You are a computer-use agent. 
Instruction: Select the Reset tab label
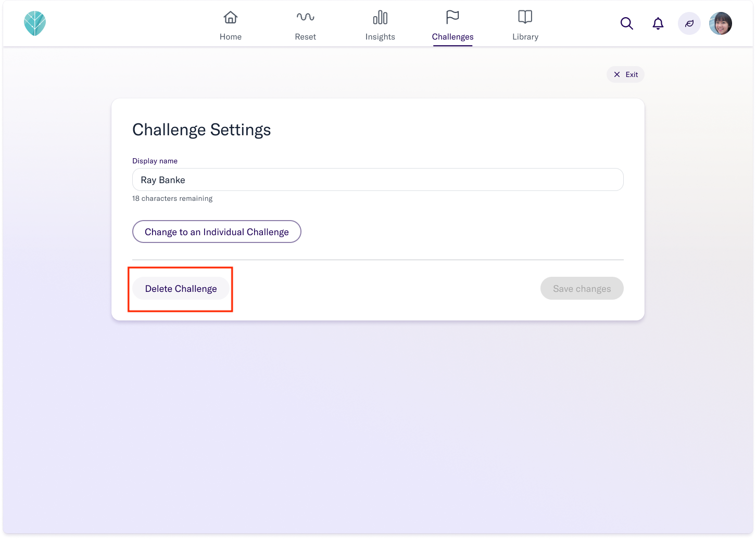click(x=306, y=37)
